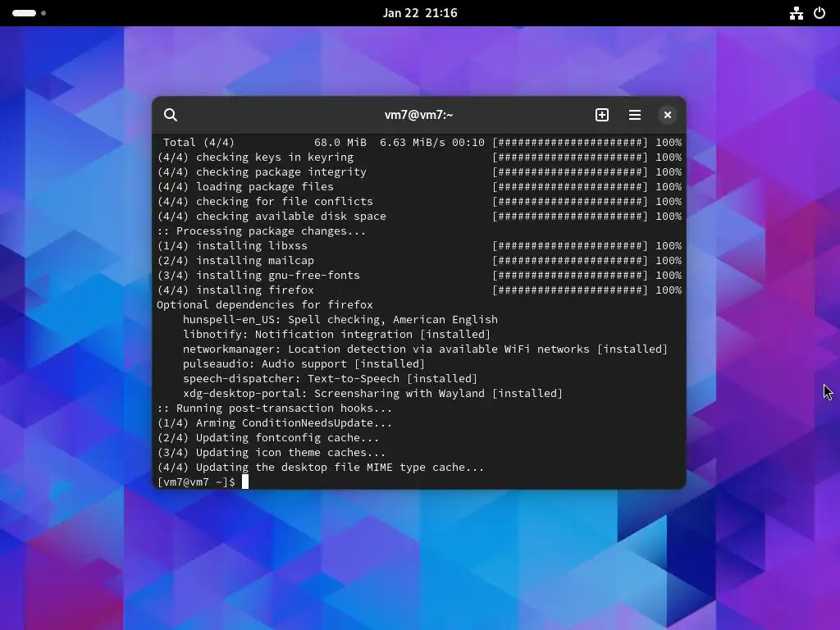This screenshot has width=840, height=630.
Task: Click the 'hunspell-en_US' dependency line
Action: [340, 319]
